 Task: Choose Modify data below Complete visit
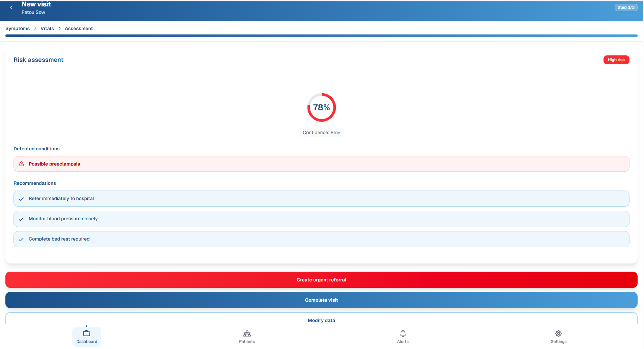pyautogui.click(x=321, y=320)
